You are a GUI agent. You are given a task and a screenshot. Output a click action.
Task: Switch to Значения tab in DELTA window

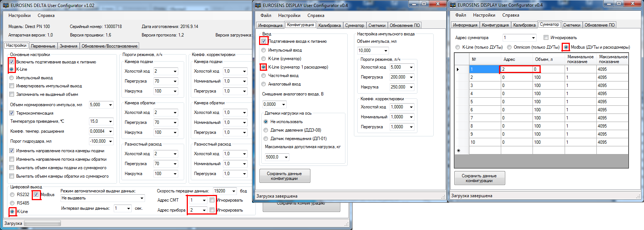(x=69, y=46)
